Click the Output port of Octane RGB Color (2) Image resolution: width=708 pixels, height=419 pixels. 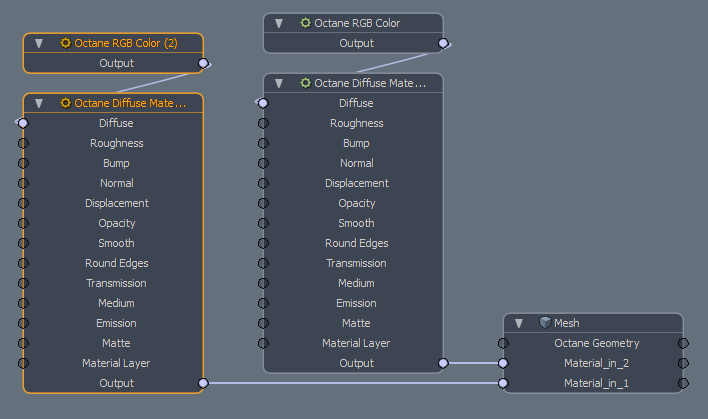[x=204, y=63]
